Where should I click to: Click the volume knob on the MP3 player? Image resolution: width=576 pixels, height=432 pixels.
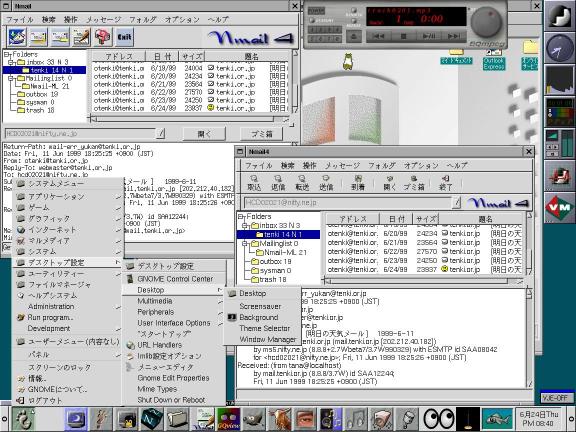pyautogui.click(x=486, y=22)
